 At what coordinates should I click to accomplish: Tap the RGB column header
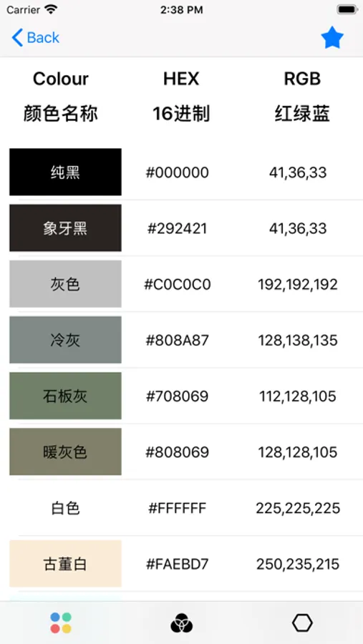(302, 79)
